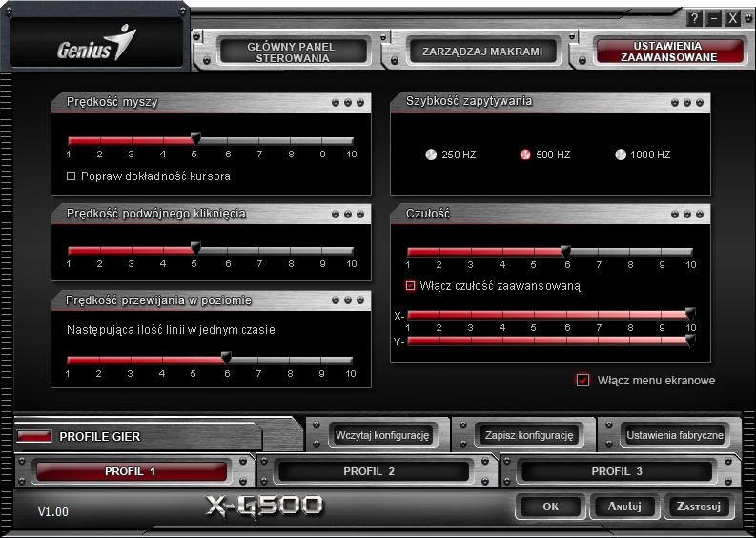
Task: Click the red PROFILE GIER indicator
Action: 33,436
